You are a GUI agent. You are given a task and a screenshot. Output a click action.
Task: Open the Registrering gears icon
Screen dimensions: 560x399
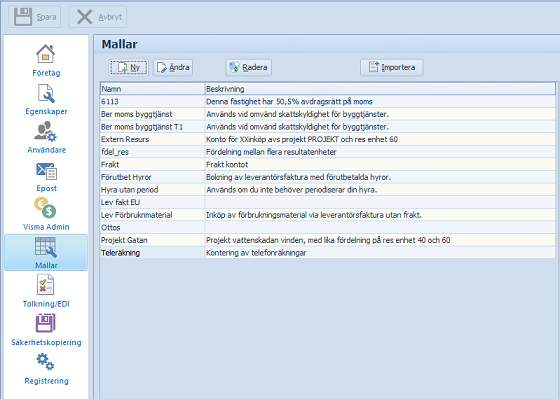pyautogui.click(x=45, y=361)
